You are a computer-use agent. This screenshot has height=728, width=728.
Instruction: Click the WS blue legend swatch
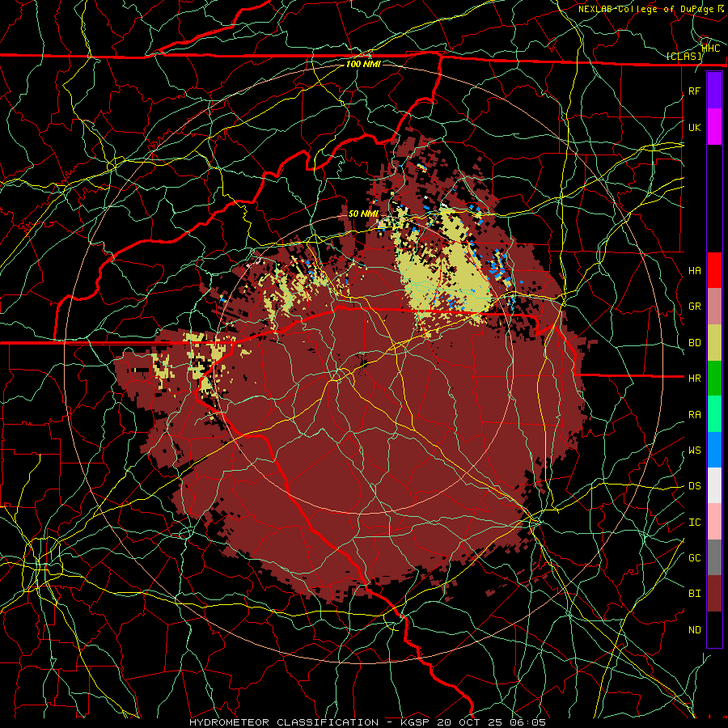point(714,450)
